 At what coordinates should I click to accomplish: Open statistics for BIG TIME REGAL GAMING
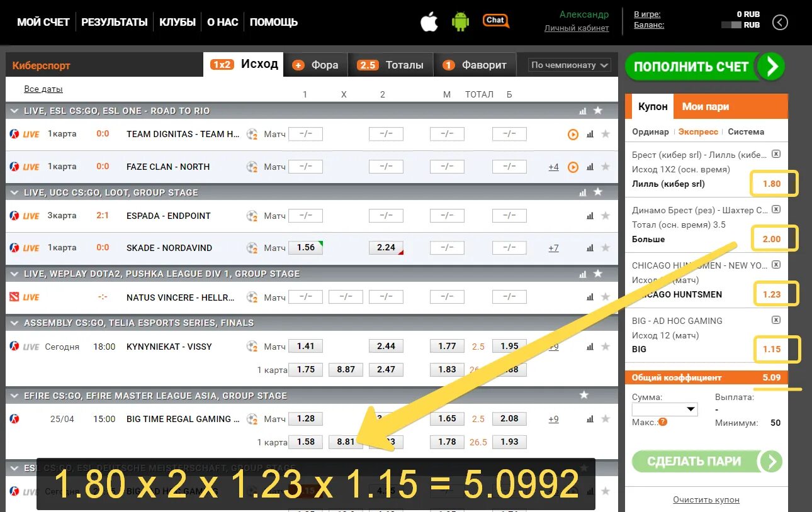tap(590, 419)
